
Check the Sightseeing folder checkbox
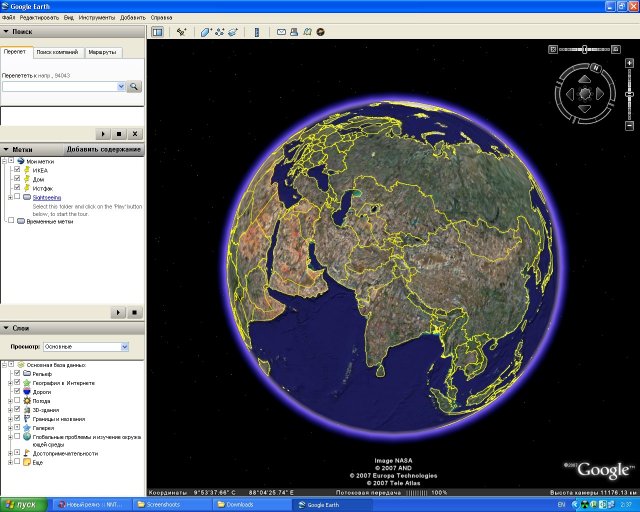tap(17, 196)
